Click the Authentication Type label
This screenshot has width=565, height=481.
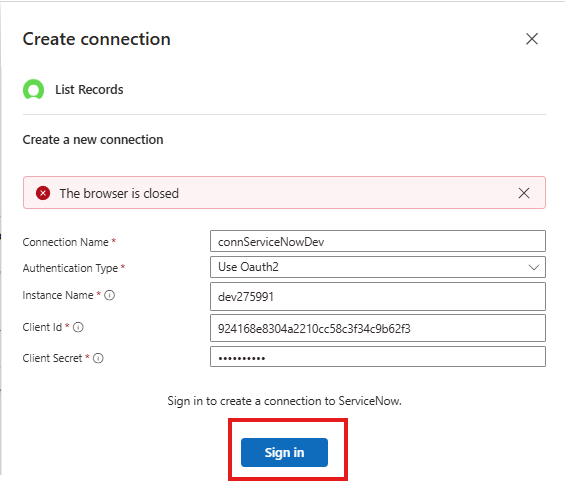click(70, 268)
